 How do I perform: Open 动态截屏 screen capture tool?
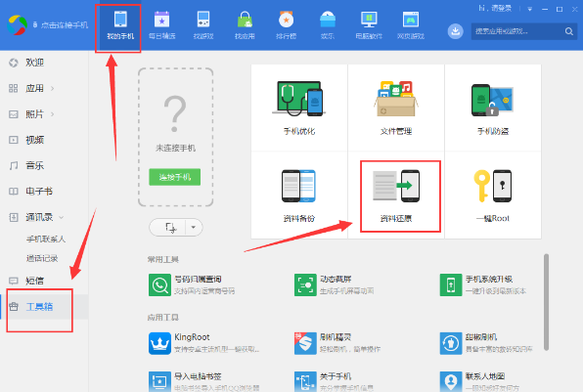point(334,284)
